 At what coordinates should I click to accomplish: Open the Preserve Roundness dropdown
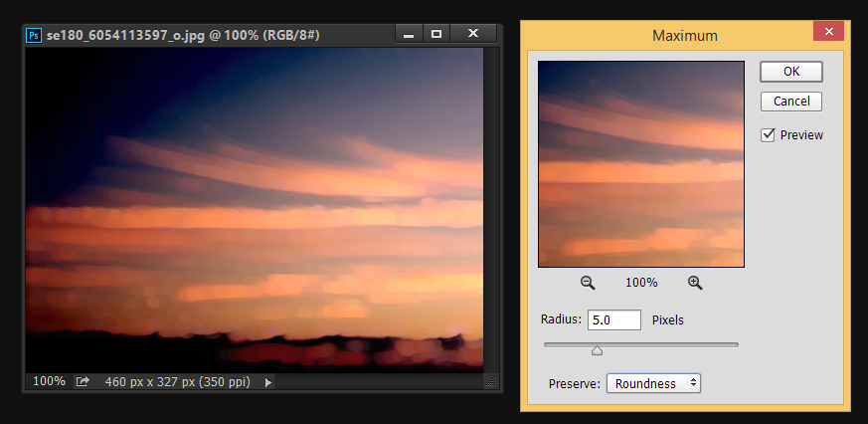click(x=654, y=383)
